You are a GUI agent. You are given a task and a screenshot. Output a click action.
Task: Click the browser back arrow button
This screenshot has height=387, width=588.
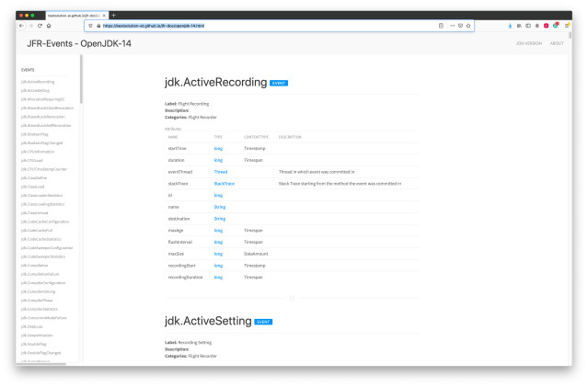[x=21, y=26]
